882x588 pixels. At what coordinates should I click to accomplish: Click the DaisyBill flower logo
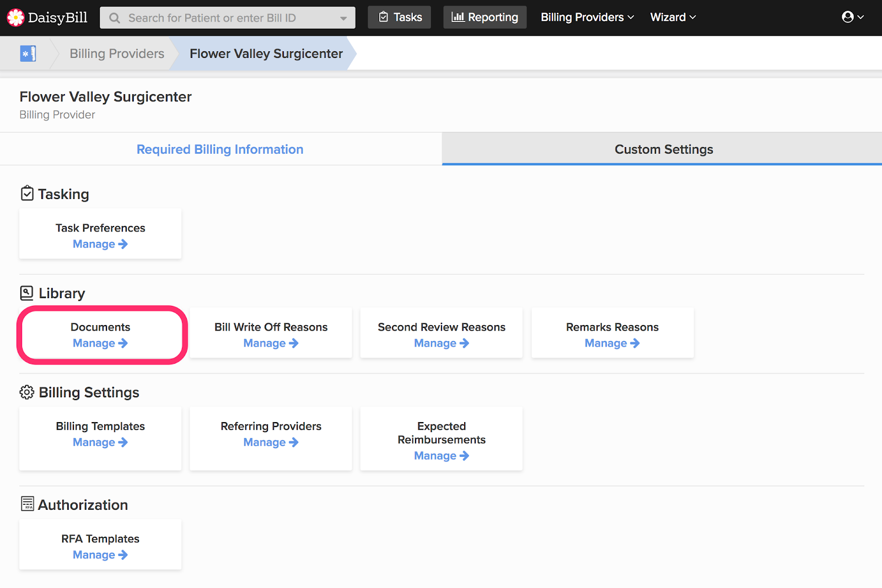click(x=15, y=18)
